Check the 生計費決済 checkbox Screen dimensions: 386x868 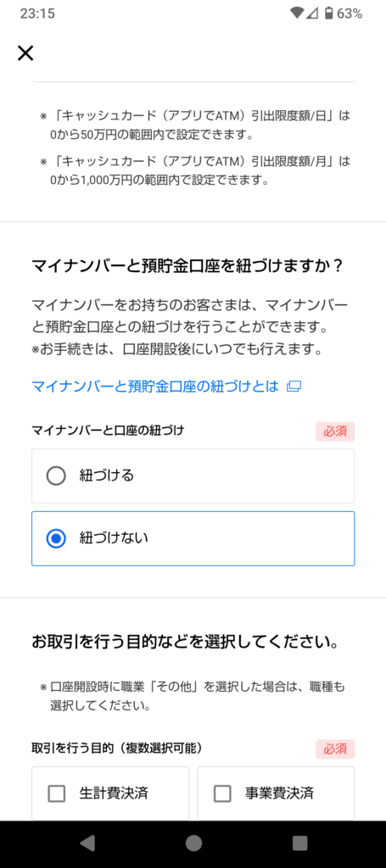click(110, 793)
